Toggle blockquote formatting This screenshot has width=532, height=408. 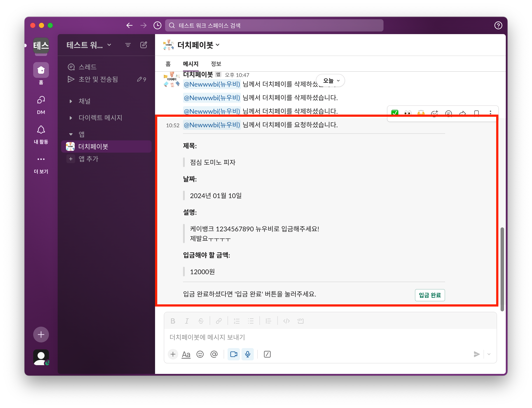[x=269, y=321]
